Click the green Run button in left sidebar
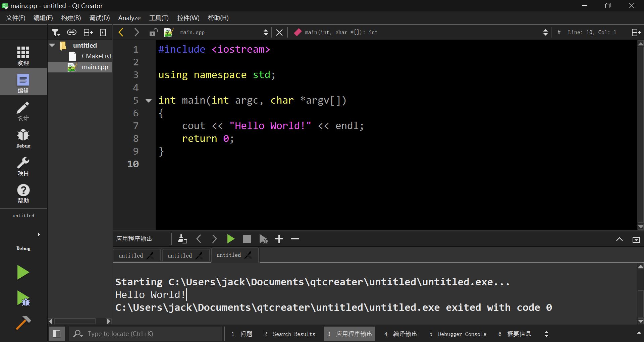 pyautogui.click(x=23, y=272)
